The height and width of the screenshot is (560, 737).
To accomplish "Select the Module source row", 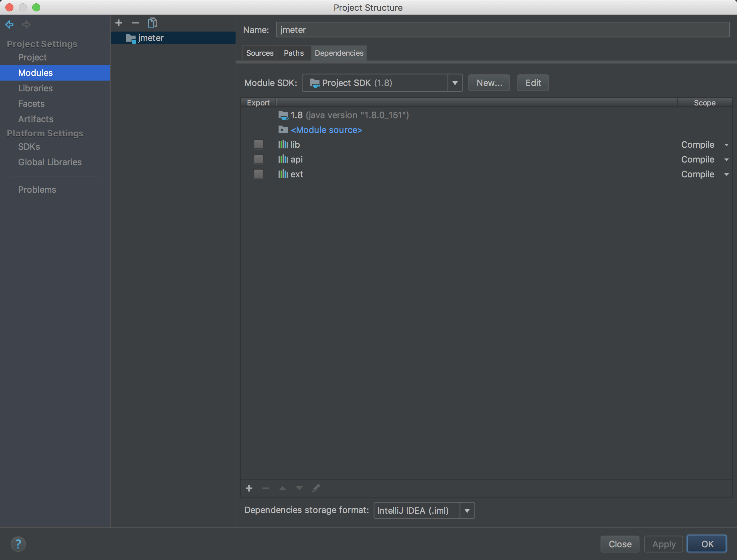I will click(487, 130).
